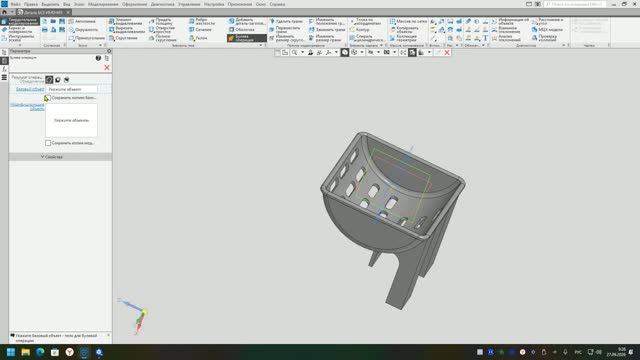
Task: Click the Base object (Базовый объект) link
Action: 30,89
